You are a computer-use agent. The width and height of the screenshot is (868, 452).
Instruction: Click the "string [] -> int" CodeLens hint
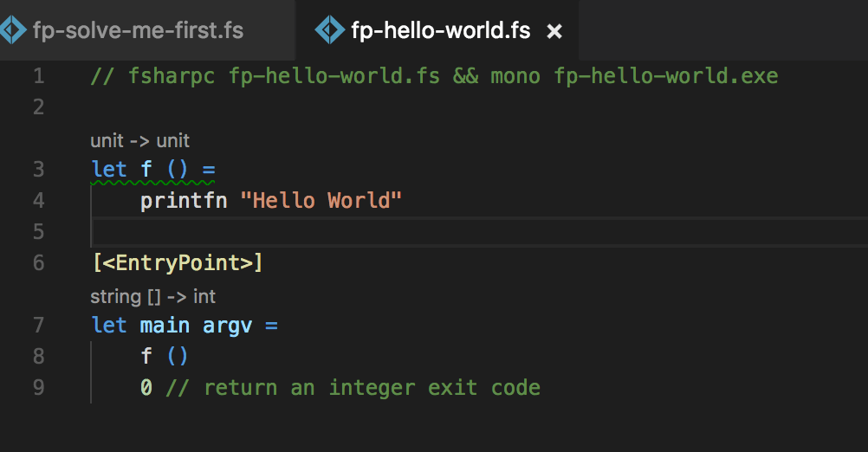152,296
